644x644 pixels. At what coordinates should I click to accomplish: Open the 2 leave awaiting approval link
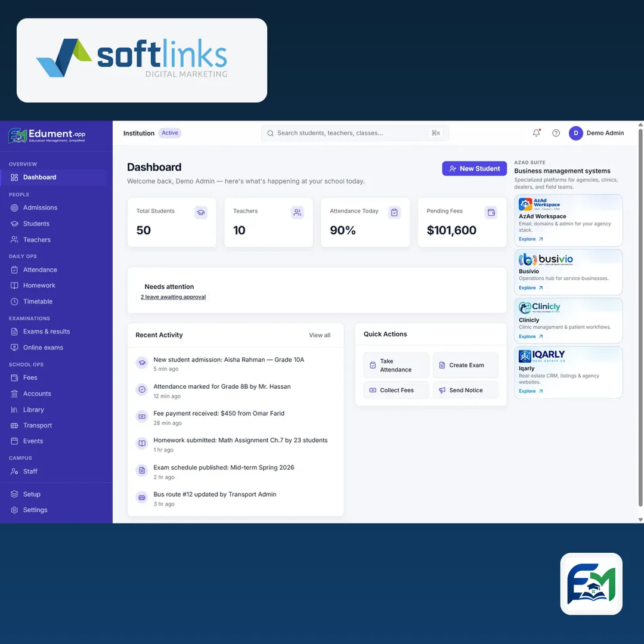pyautogui.click(x=173, y=297)
